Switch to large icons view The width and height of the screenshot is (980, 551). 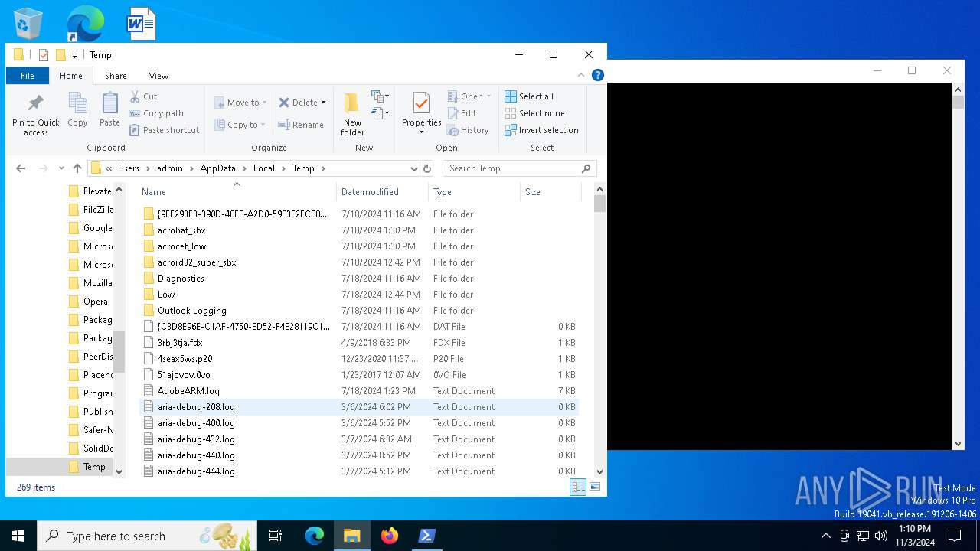[595, 487]
